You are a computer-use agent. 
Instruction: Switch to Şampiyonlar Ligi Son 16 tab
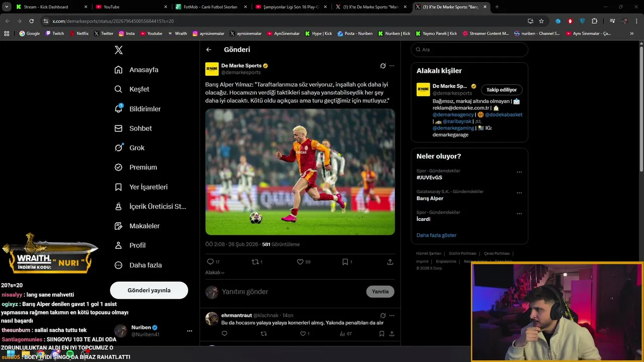[x=291, y=7]
